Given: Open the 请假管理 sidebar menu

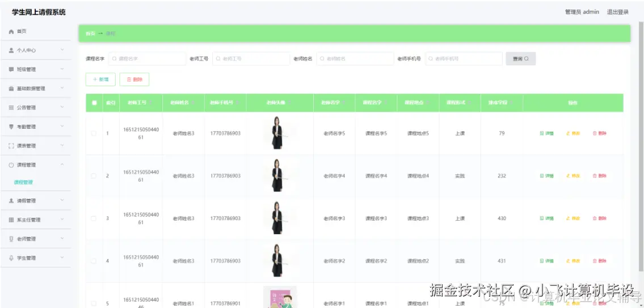Looking at the screenshot, I should click(x=36, y=200).
